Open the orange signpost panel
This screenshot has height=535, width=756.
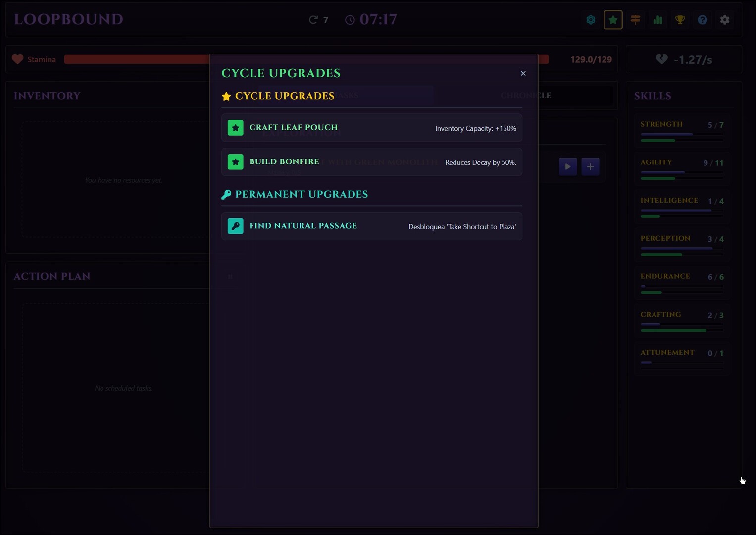[x=635, y=20]
